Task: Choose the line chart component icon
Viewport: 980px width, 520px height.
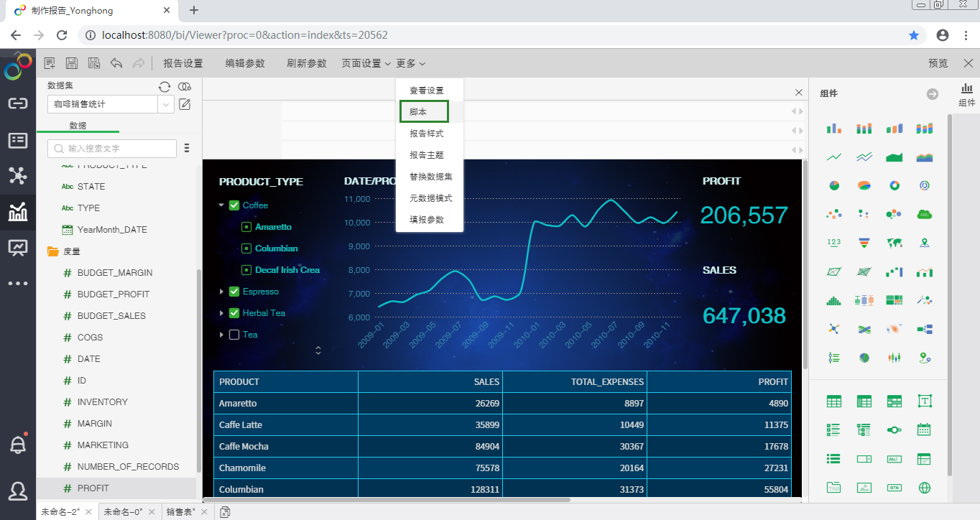Action: pos(834,157)
